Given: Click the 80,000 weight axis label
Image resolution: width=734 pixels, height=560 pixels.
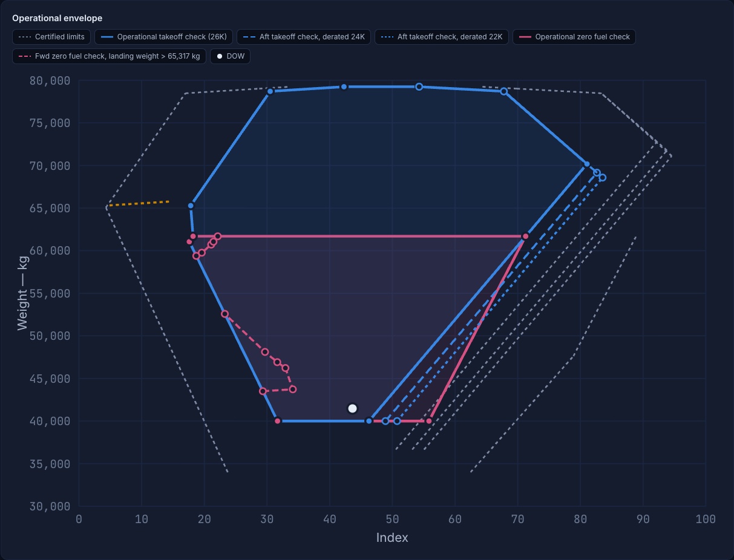Looking at the screenshot, I should tap(50, 80).
